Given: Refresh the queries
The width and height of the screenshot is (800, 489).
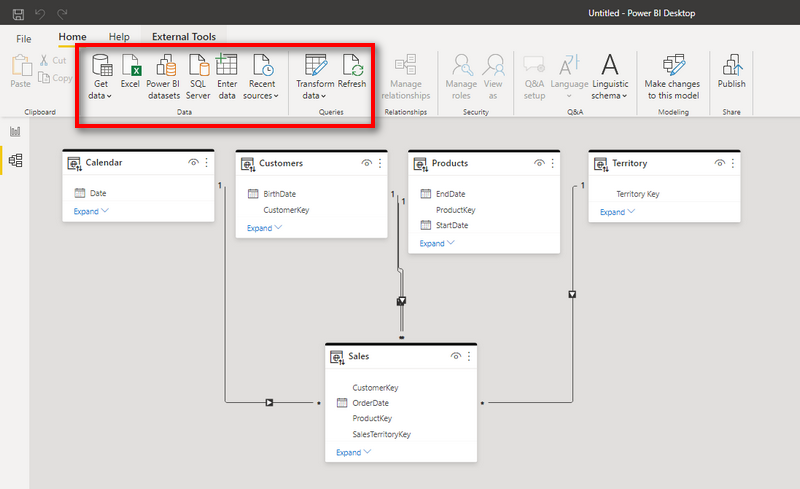Looking at the screenshot, I should click(352, 71).
